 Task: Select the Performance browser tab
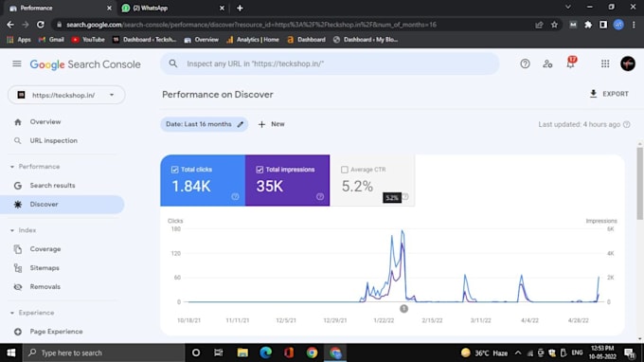coord(60,8)
